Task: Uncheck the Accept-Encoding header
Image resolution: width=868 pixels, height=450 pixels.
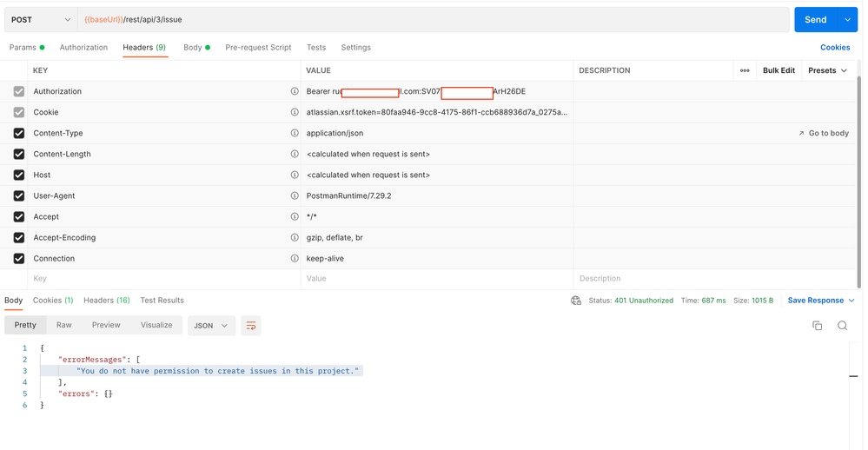Action: coord(19,237)
